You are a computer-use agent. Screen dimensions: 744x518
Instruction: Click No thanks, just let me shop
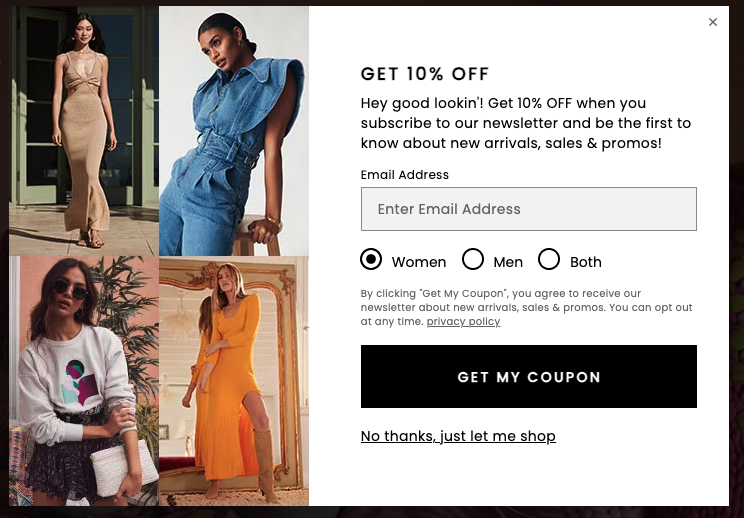(458, 436)
